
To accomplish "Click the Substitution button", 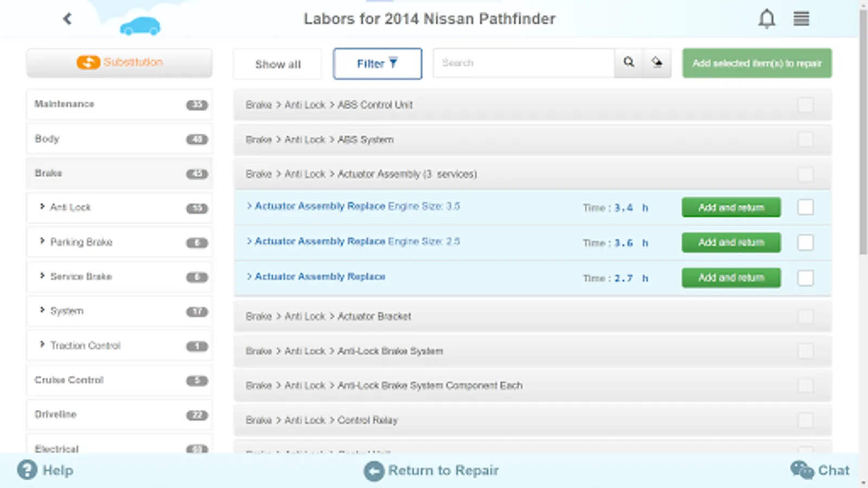I will click(x=119, y=63).
